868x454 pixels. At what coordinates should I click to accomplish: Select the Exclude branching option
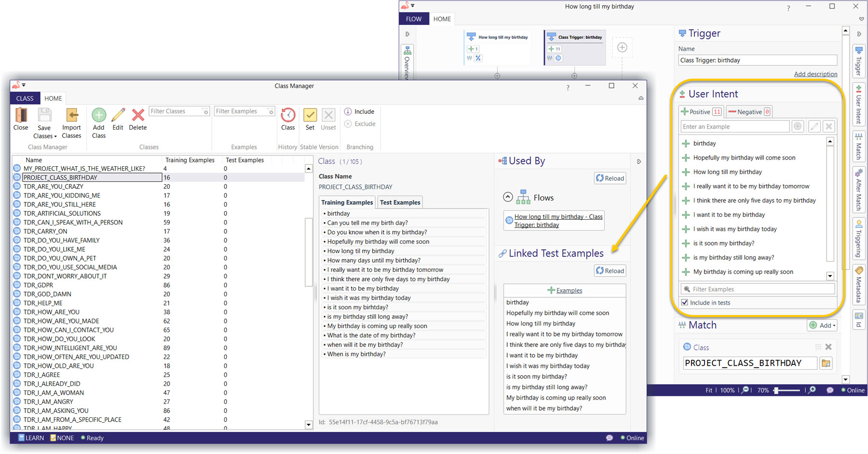point(360,124)
